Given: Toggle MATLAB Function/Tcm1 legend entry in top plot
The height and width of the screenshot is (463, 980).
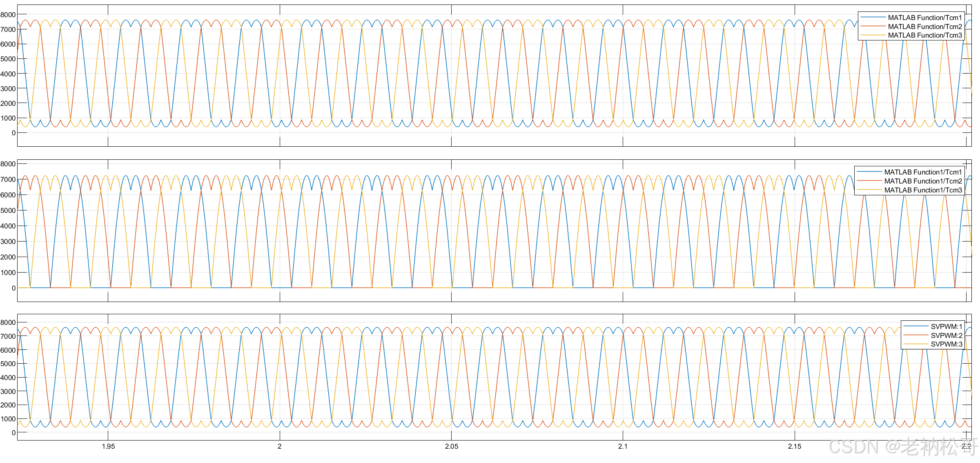Looking at the screenshot, I should click(924, 18).
